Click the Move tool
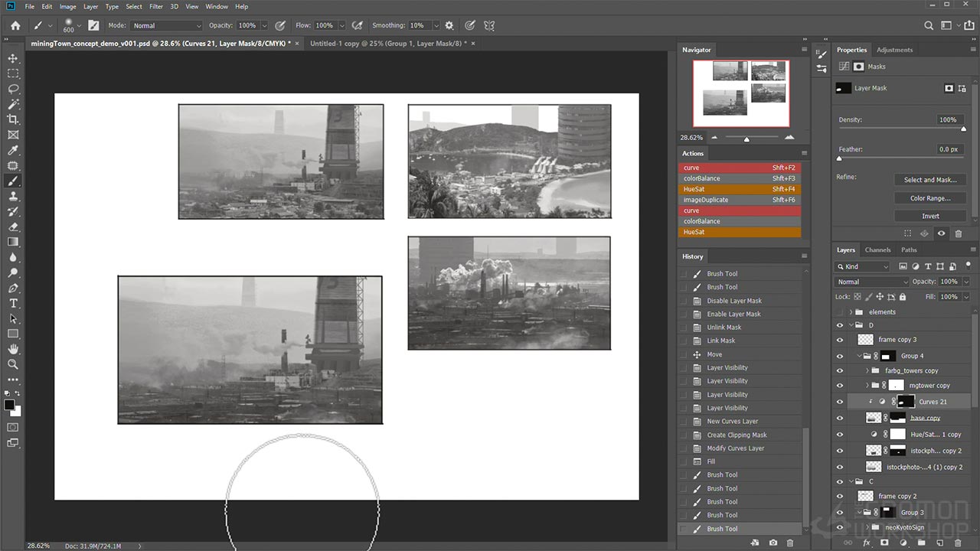The height and width of the screenshot is (551, 980). [13, 58]
